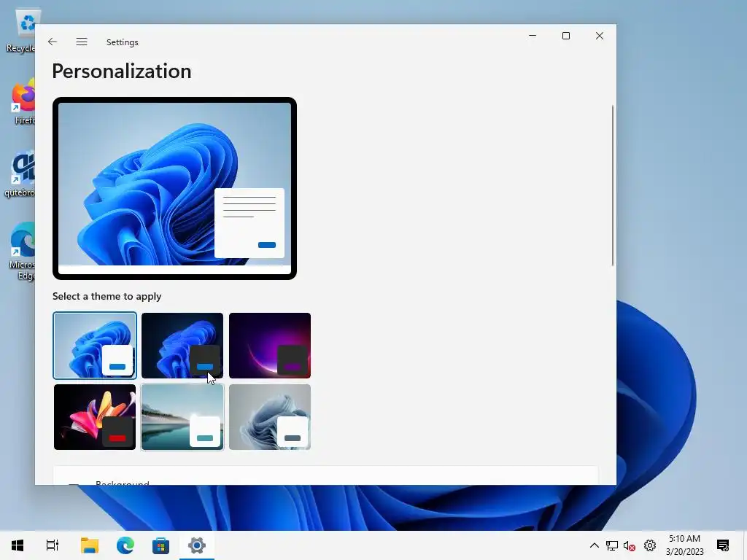This screenshot has width=747, height=560.
Task: Open the Windows Start menu
Action: tap(18, 545)
